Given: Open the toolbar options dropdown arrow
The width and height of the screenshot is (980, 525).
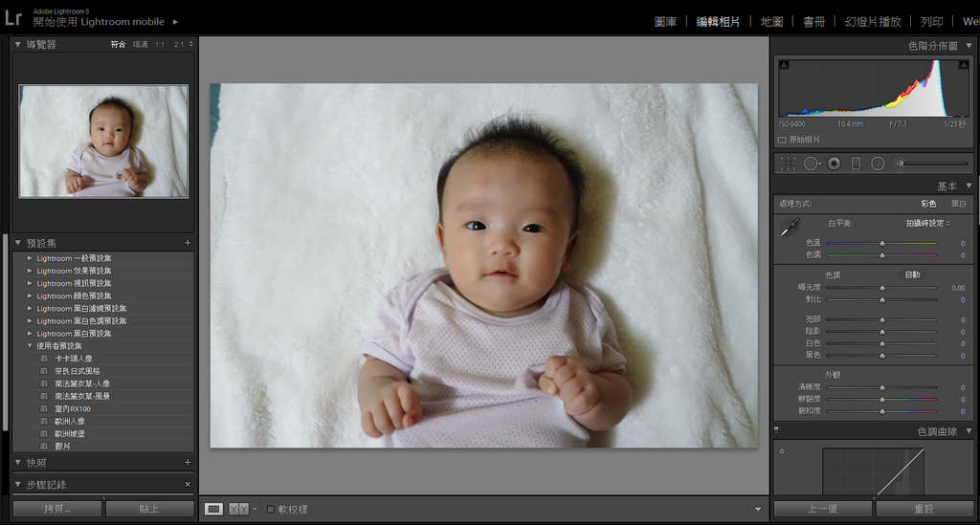Looking at the screenshot, I should pos(758,510).
